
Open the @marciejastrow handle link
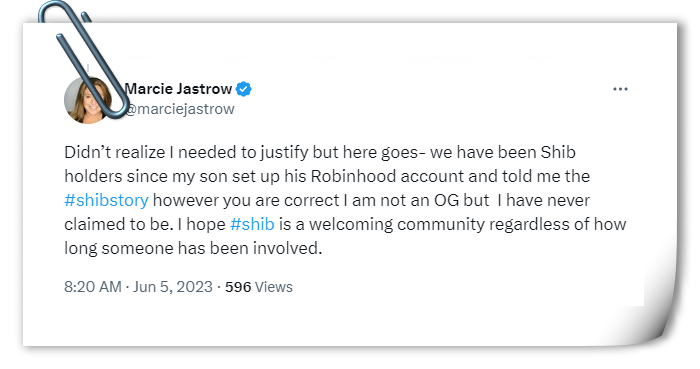(x=179, y=109)
